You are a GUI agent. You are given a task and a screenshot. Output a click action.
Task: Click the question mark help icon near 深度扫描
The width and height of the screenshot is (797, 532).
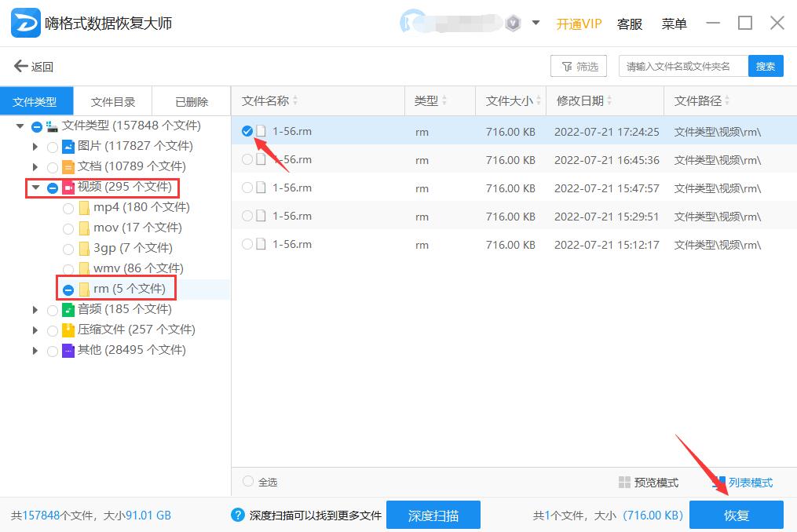[x=238, y=515]
